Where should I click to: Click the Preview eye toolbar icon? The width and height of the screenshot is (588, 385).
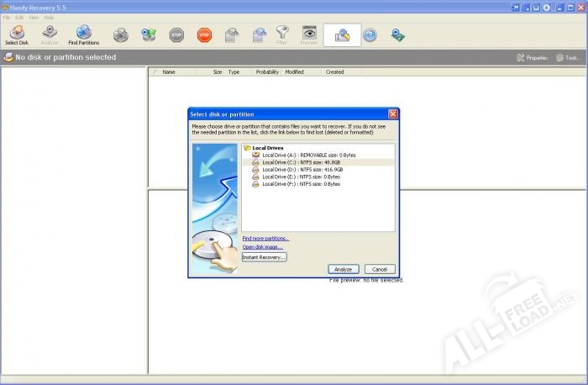[309, 34]
